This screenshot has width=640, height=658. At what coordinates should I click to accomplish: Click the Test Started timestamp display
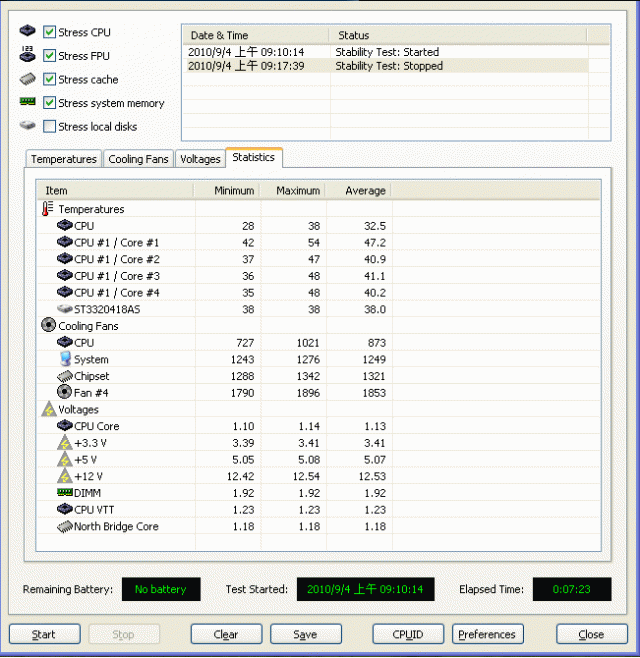tap(366, 589)
